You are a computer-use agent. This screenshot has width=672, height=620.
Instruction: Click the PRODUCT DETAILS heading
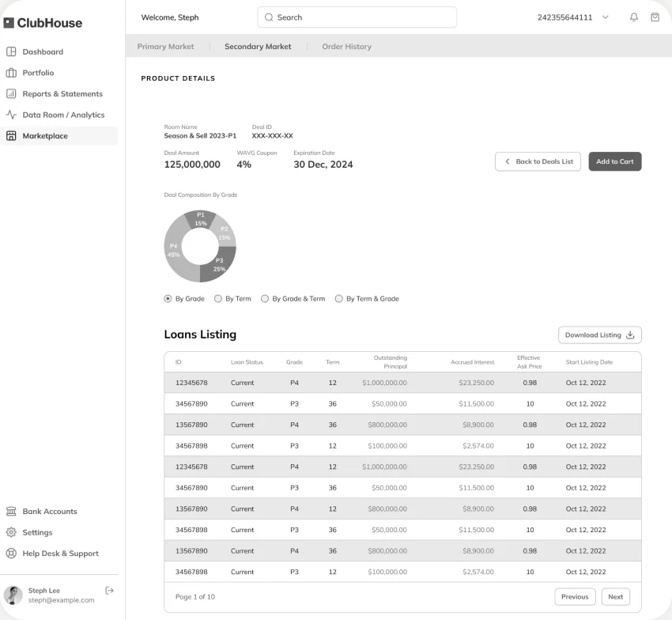[x=178, y=78]
